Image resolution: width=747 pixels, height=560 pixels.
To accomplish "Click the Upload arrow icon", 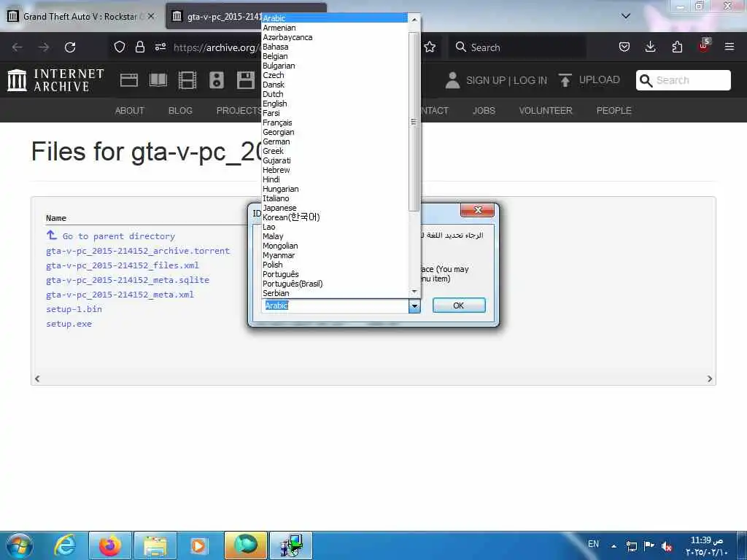I will coord(565,80).
